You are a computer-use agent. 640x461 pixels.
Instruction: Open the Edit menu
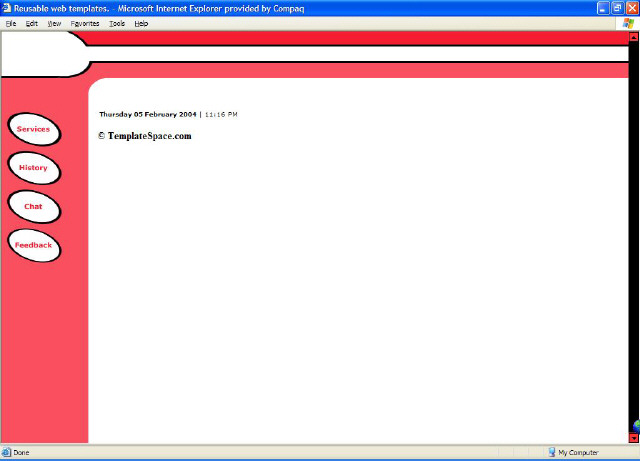point(32,23)
